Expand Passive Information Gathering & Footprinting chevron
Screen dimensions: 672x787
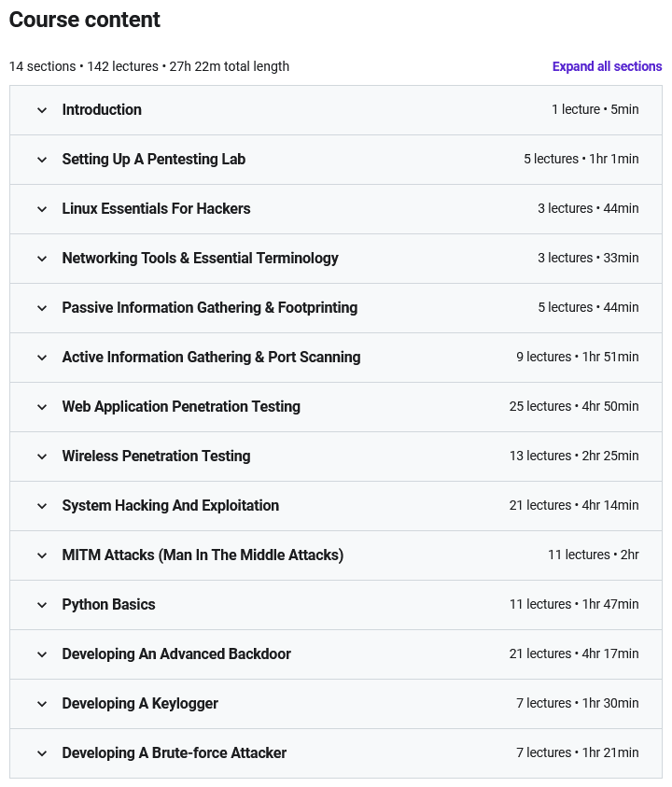coord(42,308)
